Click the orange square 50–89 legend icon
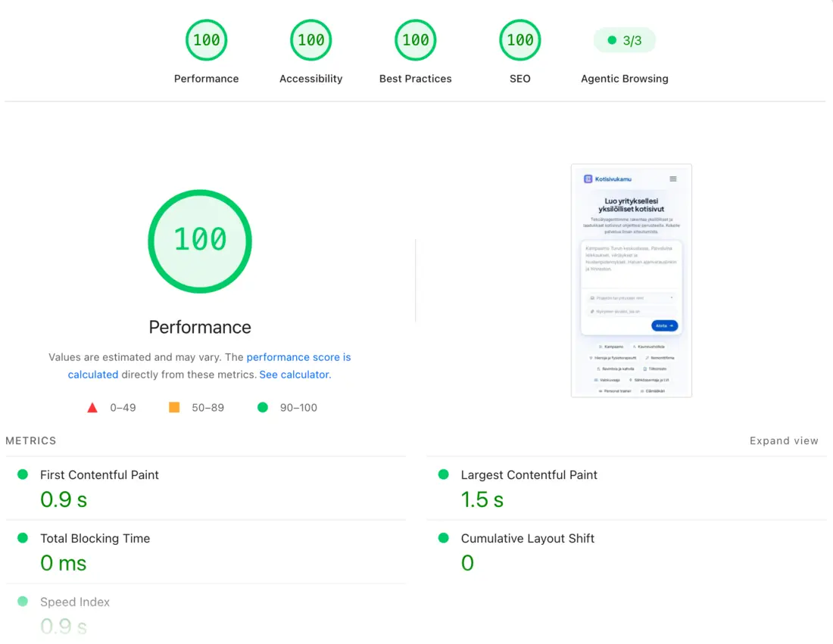Viewport: 833px width, 644px height. coord(173,407)
